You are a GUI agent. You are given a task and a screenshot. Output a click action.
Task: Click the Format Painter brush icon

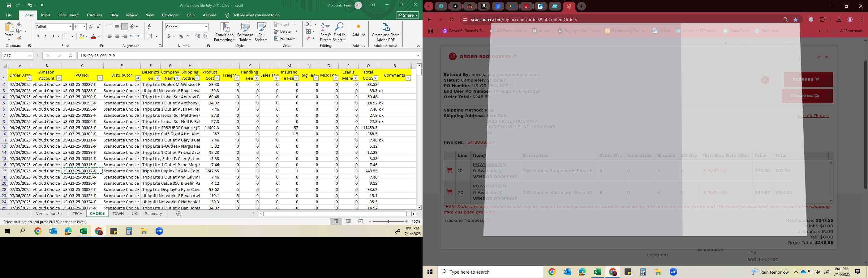coord(19,38)
